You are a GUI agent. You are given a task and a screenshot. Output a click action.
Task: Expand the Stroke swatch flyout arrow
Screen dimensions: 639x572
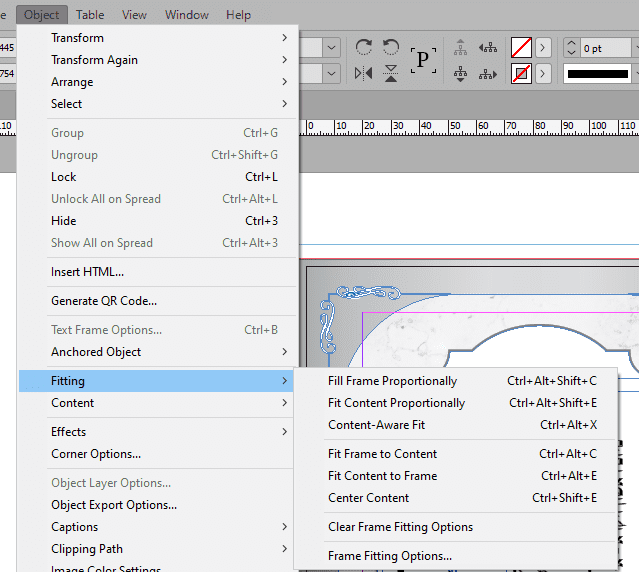543,73
